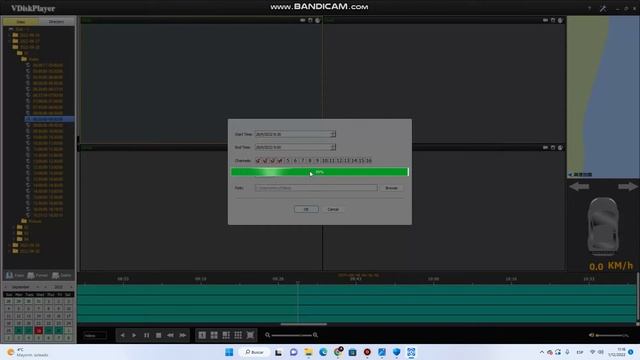This screenshot has height=360, width=640.
Task: Click the timeline zoom slider
Action: coord(291,335)
